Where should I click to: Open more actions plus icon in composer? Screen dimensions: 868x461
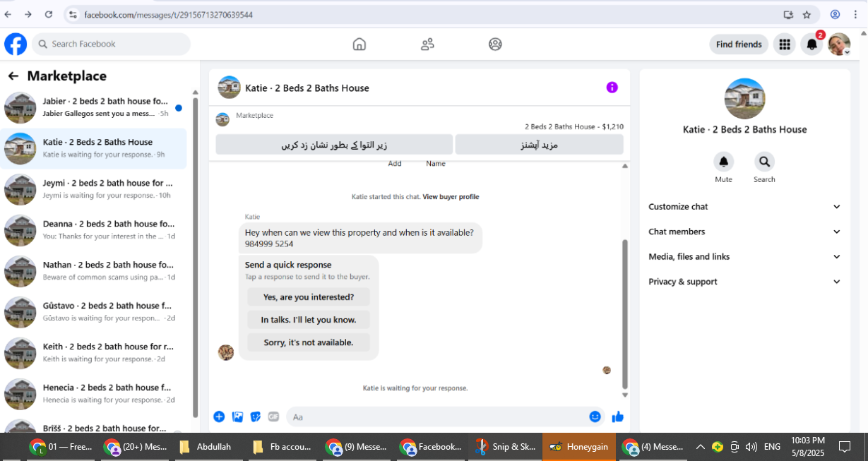click(x=219, y=417)
